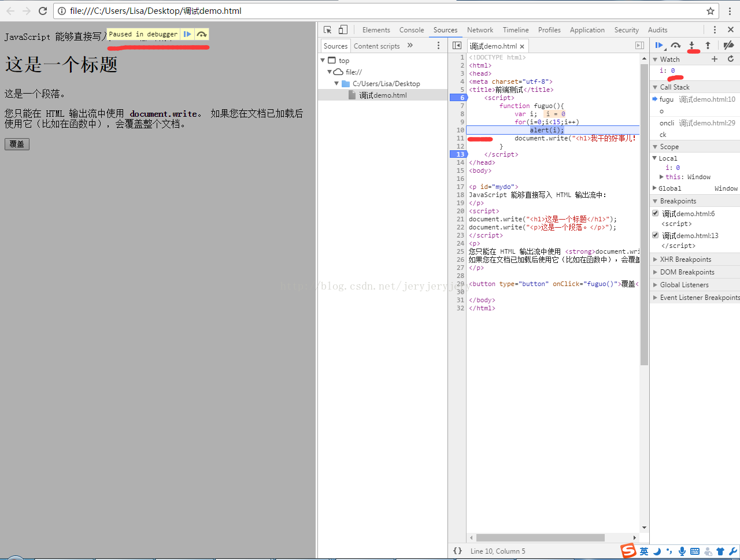The height and width of the screenshot is (560, 740).
Task: Click the 覆盖 button on the page
Action: click(17, 144)
